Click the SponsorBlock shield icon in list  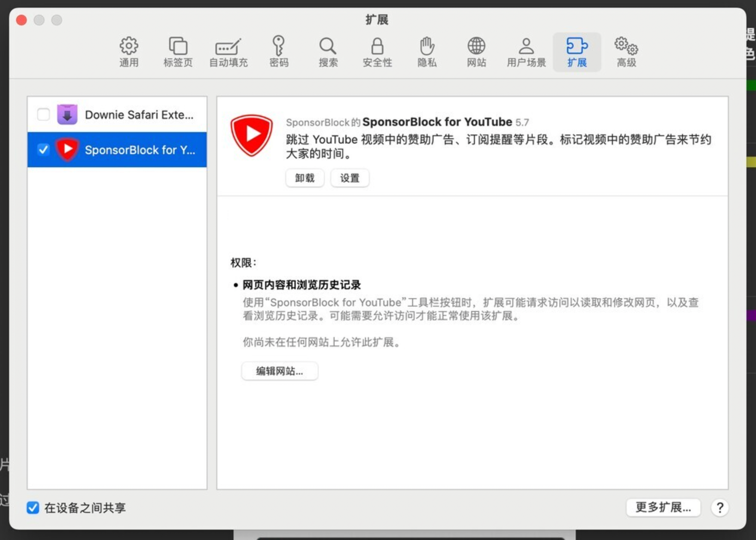click(67, 150)
